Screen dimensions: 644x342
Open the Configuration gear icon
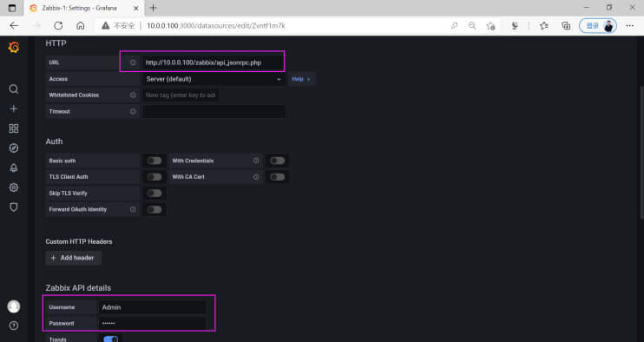tap(14, 187)
